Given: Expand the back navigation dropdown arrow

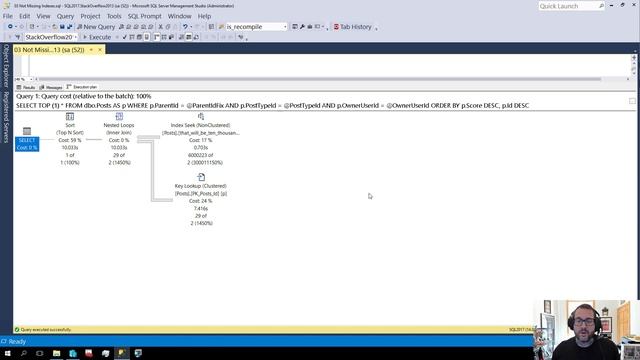Looking at the screenshot, I should (16, 27).
